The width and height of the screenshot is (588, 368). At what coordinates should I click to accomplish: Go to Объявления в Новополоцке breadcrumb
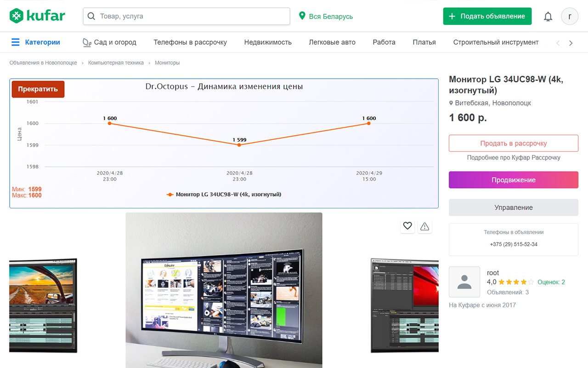click(43, 63)
